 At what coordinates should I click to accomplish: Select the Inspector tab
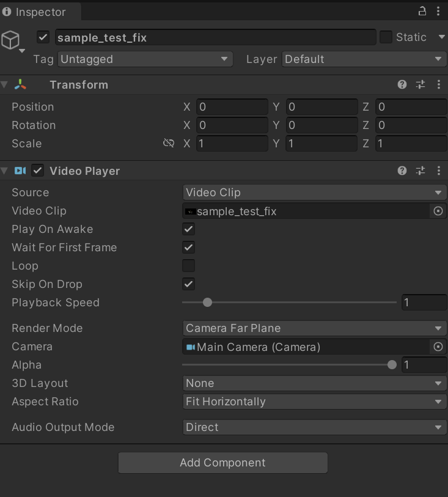[x=40, y=12]
